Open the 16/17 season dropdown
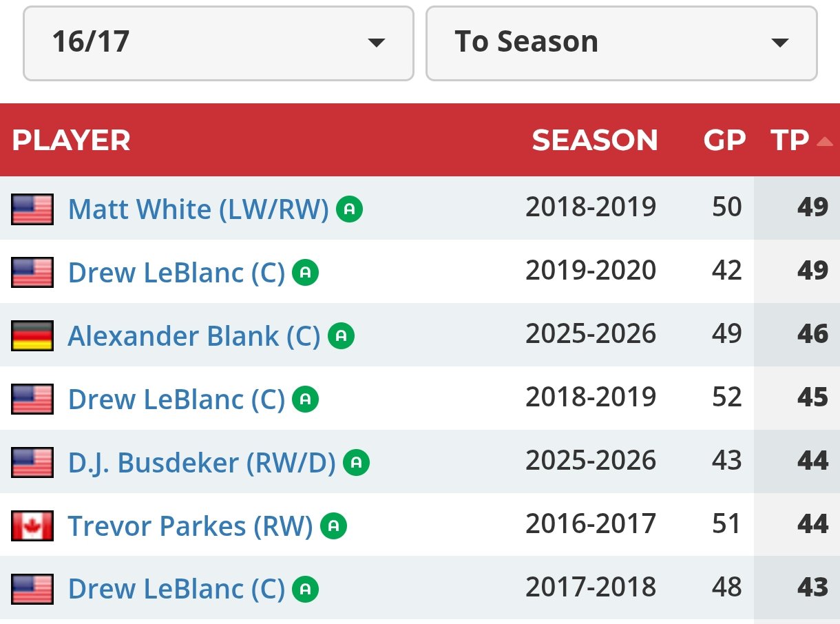840x624 pixels. click(218, 43)
